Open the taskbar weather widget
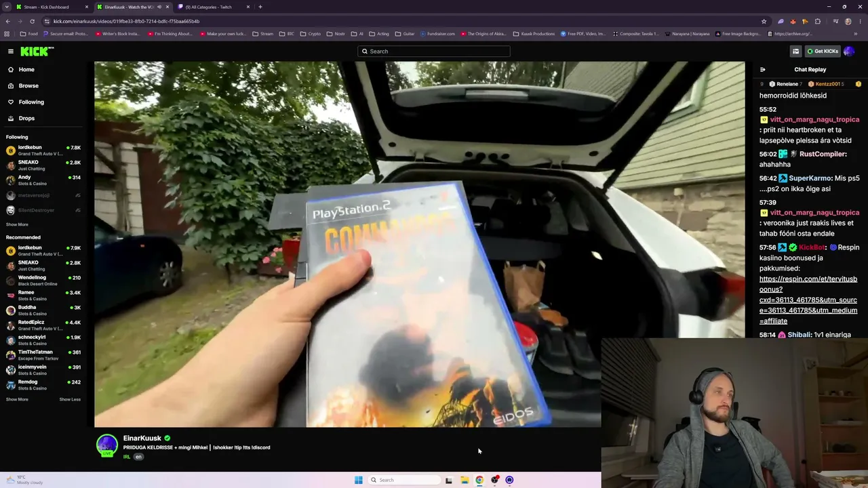Viewport: 868px width, 488px height. 24,480
